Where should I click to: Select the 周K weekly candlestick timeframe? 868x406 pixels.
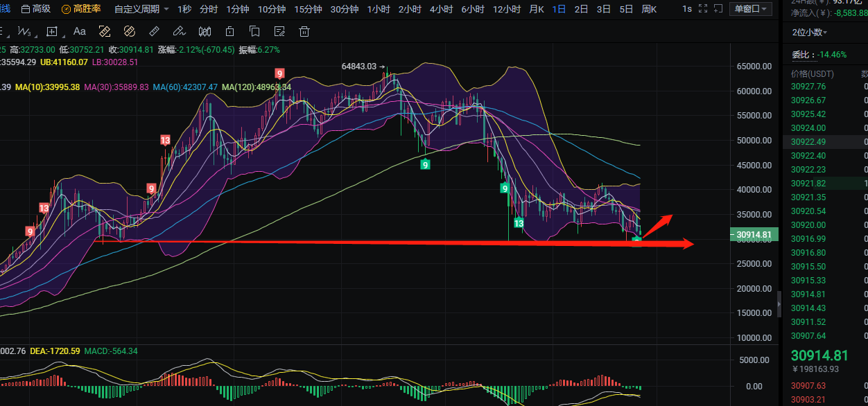coord(649,9)
